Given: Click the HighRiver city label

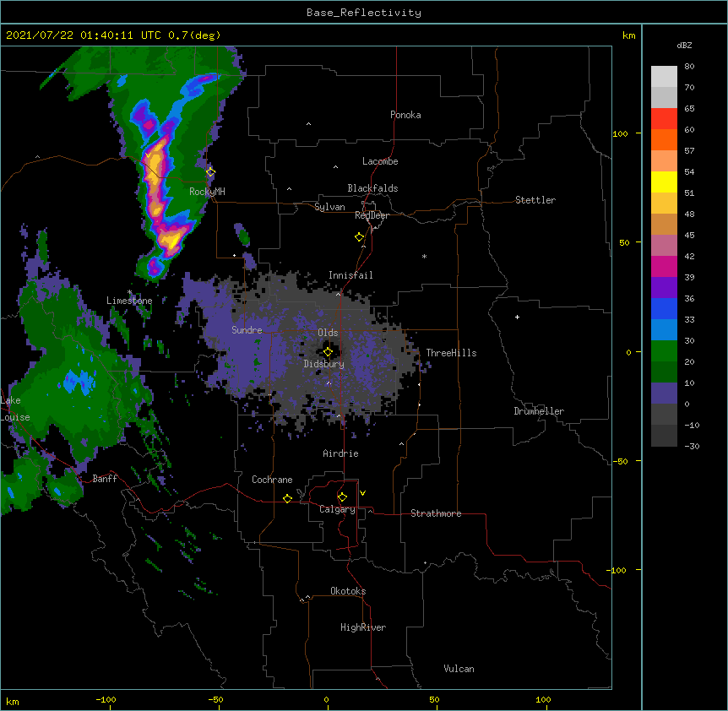Looking at the screenshot, I should click(x=363, y=627).
